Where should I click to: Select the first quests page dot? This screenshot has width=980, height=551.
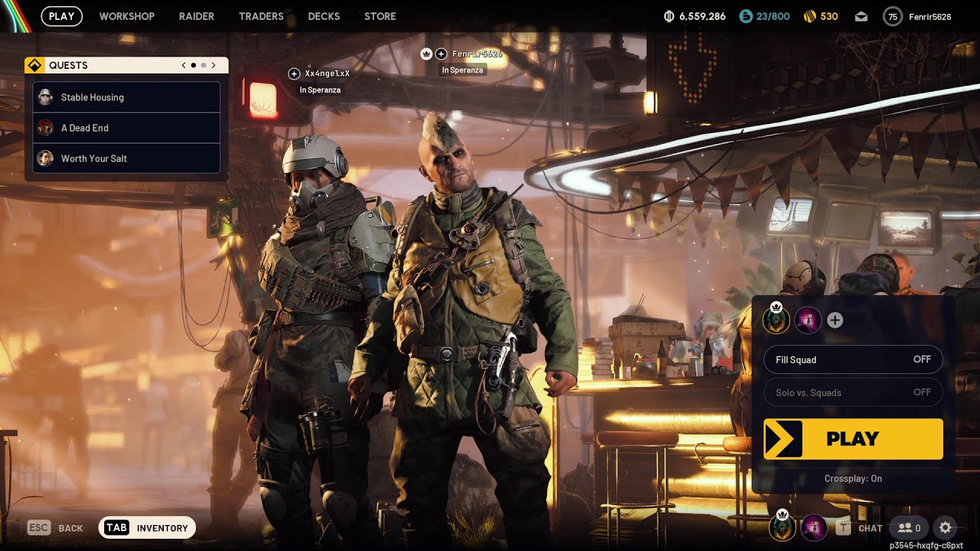tap(193, 65)
